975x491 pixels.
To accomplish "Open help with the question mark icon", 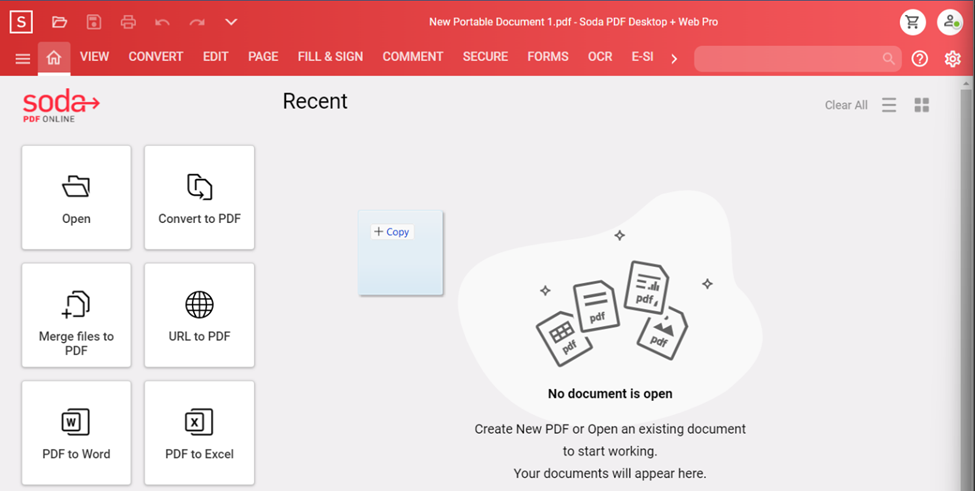I will point(920,58).
